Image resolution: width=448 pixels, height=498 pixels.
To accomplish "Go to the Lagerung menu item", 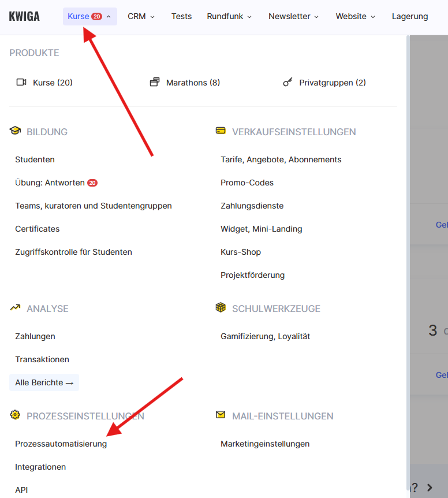I will (x=409, y=16).
